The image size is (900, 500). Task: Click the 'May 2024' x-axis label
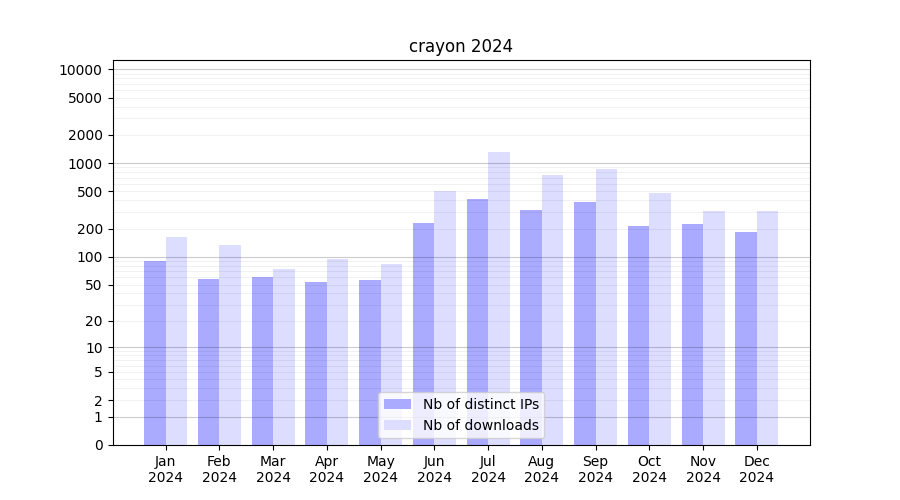point(380,469)
